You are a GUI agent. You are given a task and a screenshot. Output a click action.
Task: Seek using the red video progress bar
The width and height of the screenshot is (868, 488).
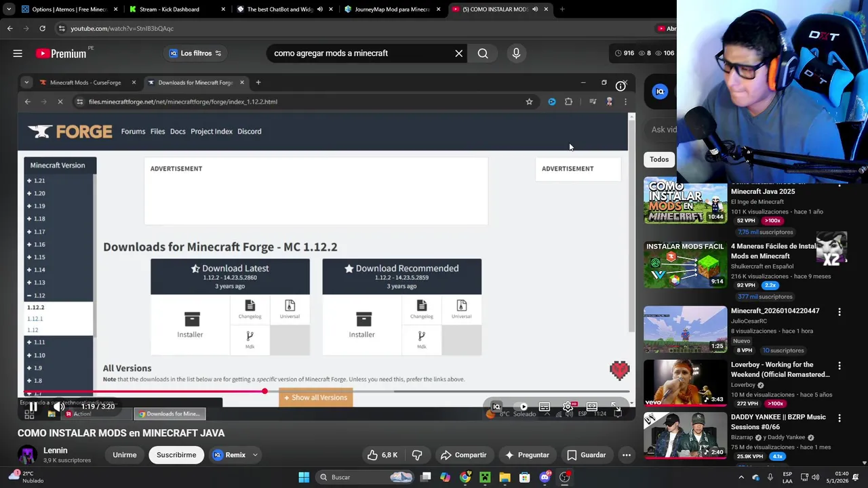click(x=327, y=391)
